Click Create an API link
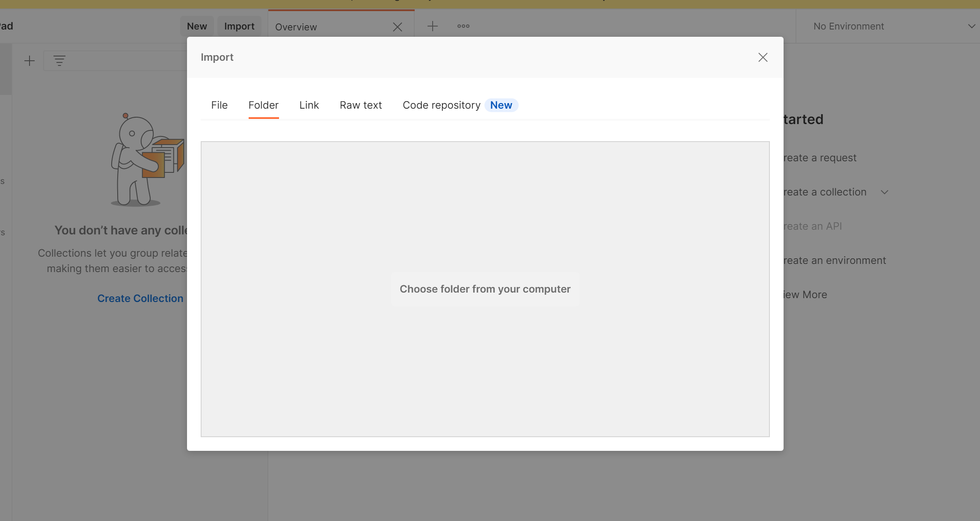 pos(812,226)
